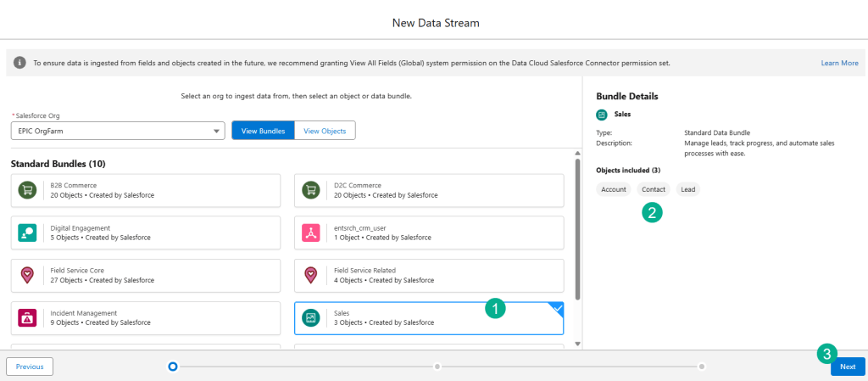Click the first progress step indicator

pos(173,367)
